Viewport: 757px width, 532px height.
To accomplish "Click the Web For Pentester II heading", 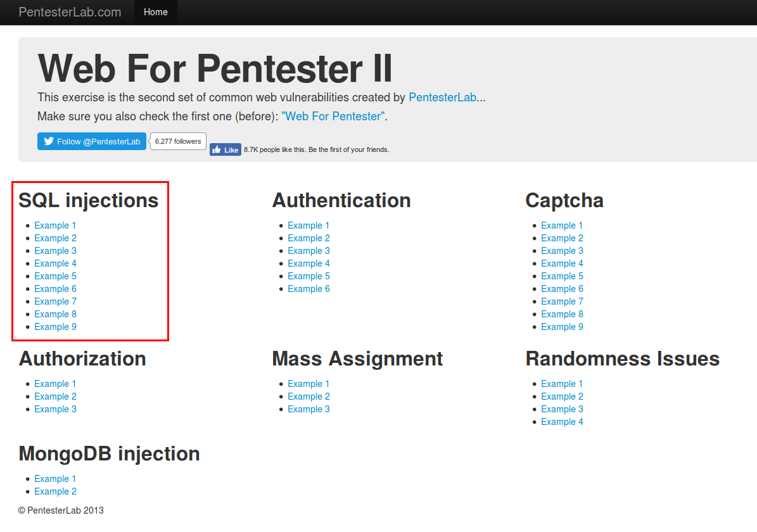I will [x=215, y=68].
